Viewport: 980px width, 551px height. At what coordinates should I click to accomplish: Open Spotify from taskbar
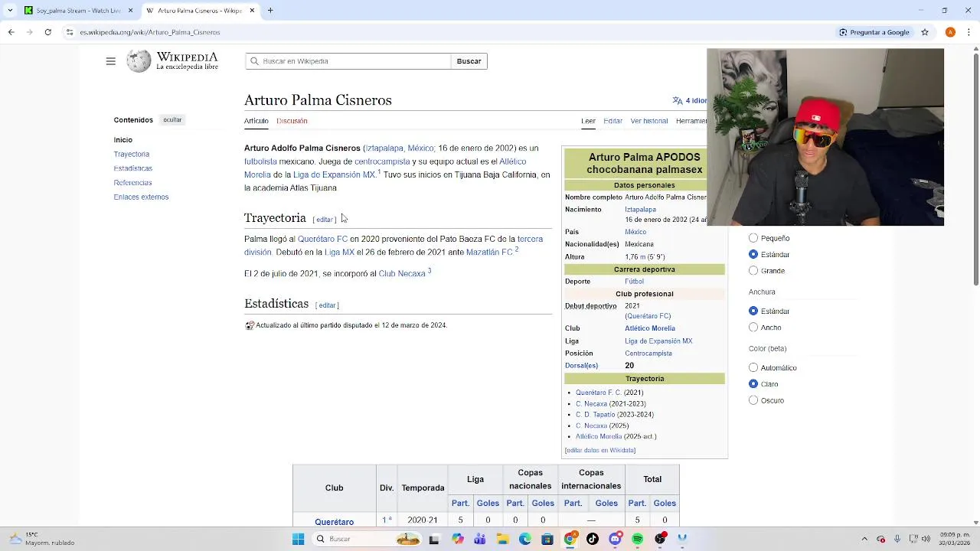click(x=637, y=539)
